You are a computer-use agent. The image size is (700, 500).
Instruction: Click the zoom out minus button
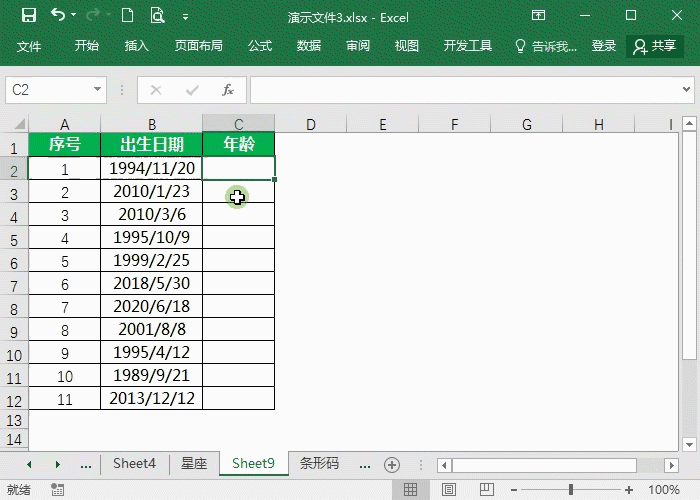[514, 490]
